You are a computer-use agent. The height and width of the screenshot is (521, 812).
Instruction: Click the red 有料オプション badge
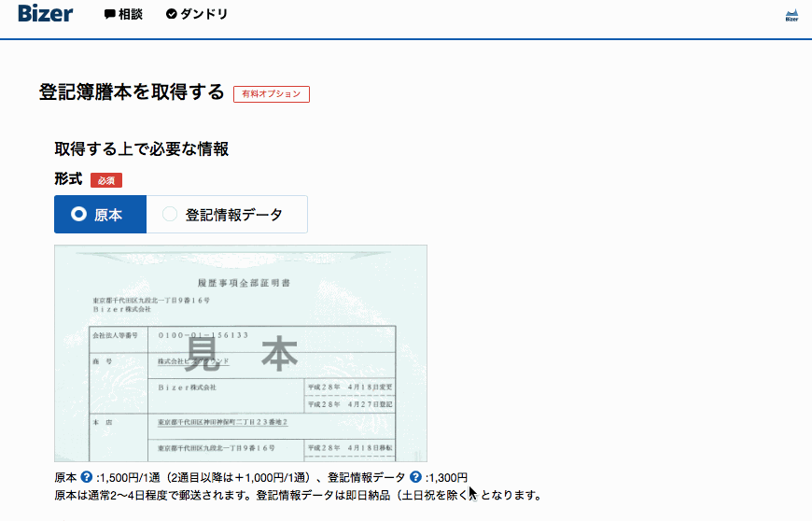(271, 94)
